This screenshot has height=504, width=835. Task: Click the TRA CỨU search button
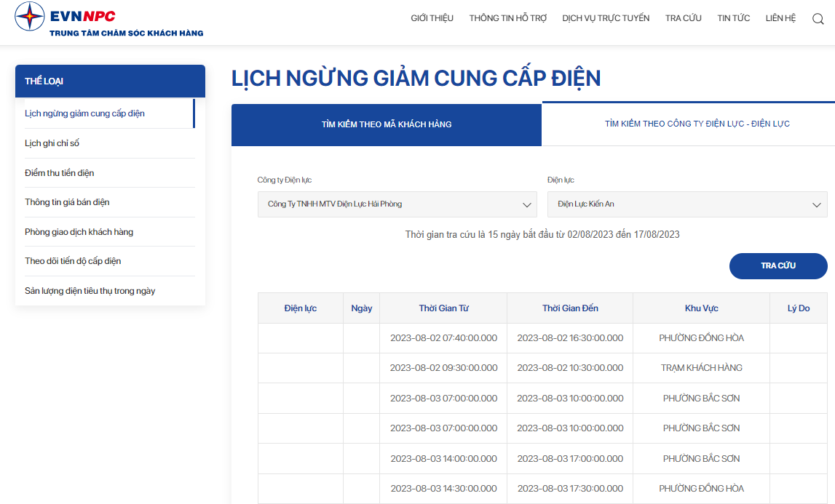(x=778, y=265)
